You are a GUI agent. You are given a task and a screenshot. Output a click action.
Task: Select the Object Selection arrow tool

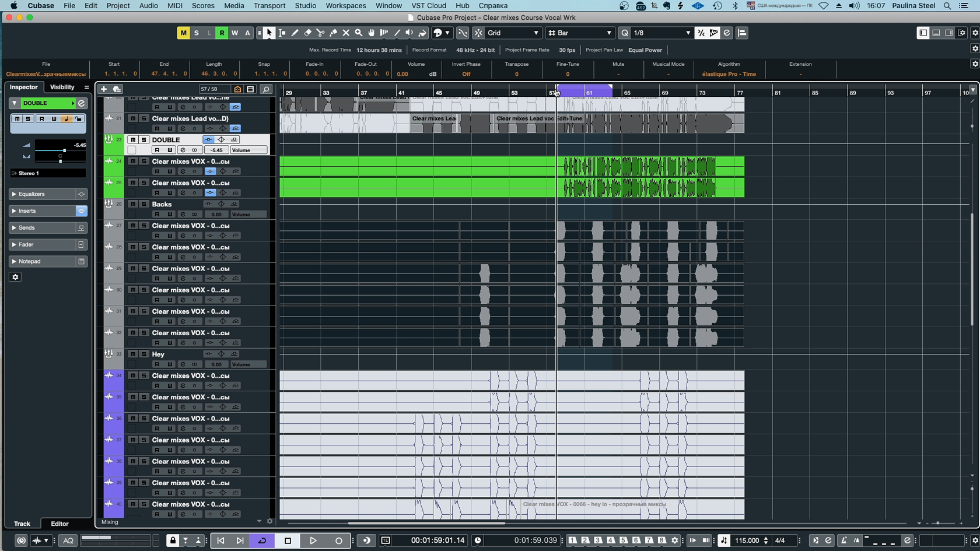(269, 33)
